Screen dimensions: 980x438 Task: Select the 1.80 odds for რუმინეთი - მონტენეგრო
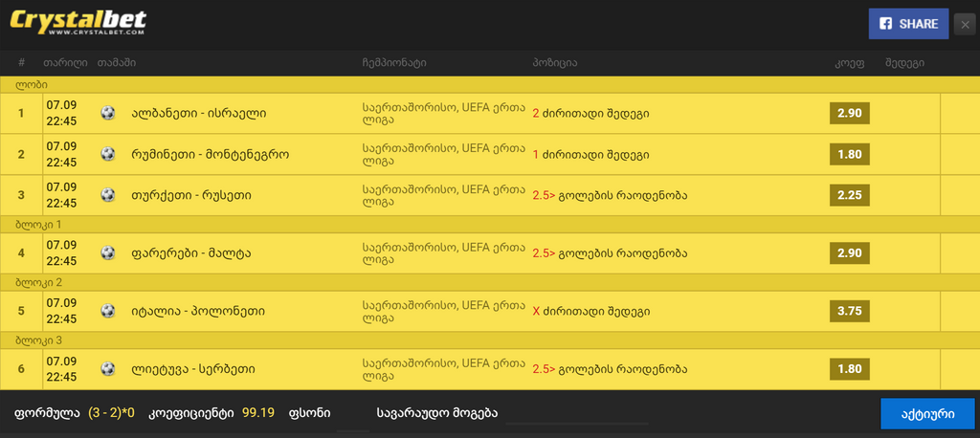[x=850, y=154]
